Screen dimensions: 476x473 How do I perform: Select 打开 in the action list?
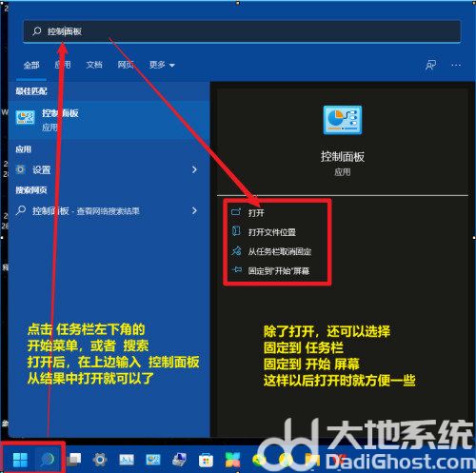[x=256, y=212]
